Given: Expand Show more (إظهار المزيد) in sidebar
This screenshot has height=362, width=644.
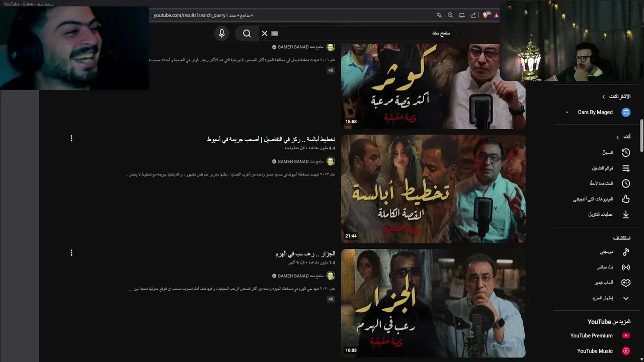Looking at the screenshot, I should (611, 298).
